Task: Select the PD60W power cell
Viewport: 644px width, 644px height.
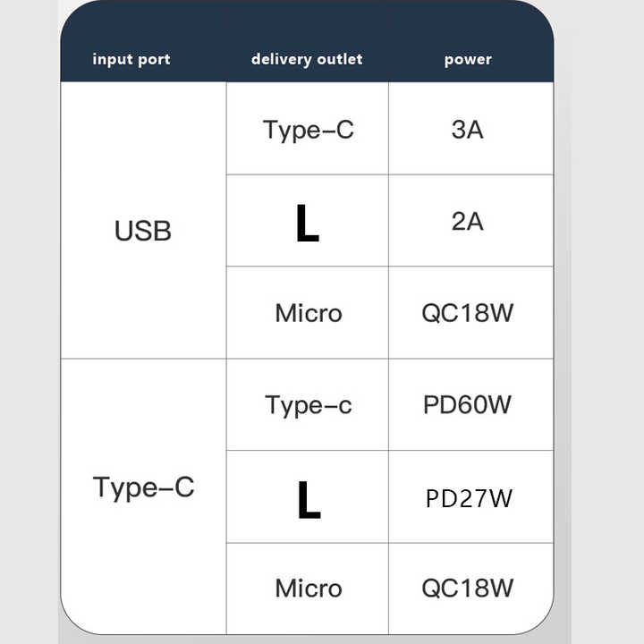Action: point(471,404)
